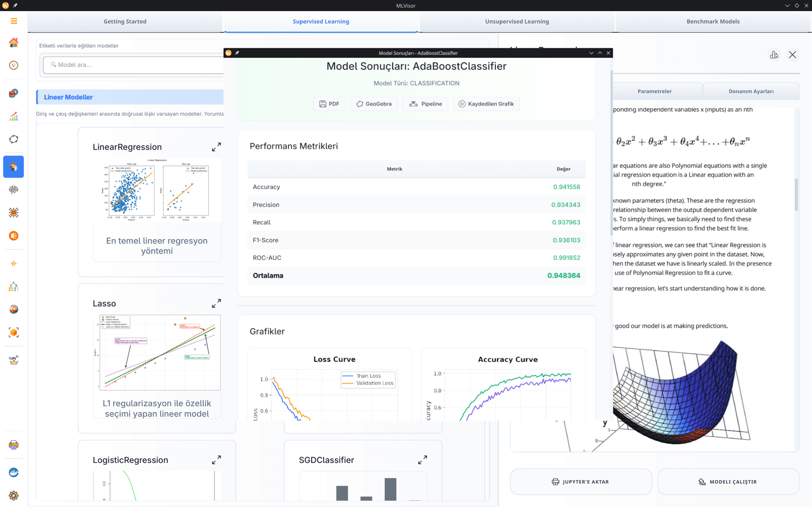812x507 pixels.
Task: Click the Accuracy value 0.941558
Action: tap(566, 187)
